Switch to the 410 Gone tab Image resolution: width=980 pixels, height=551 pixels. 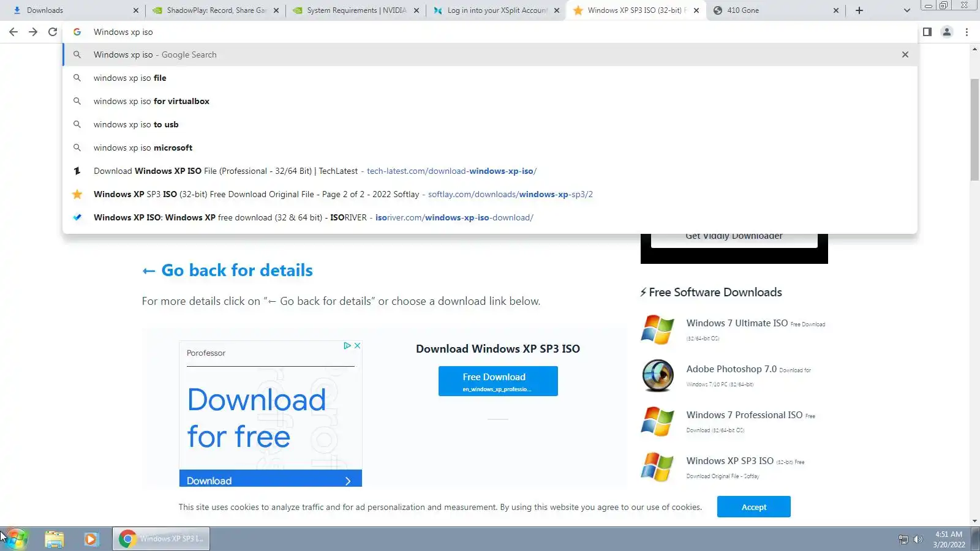775,10
